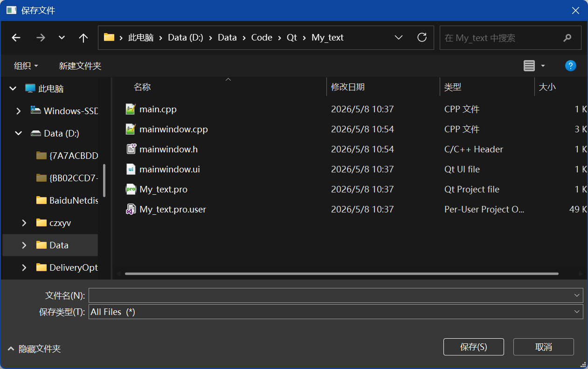
Task: Collapse folders with 隐藏文件夹
Action: 35,349
